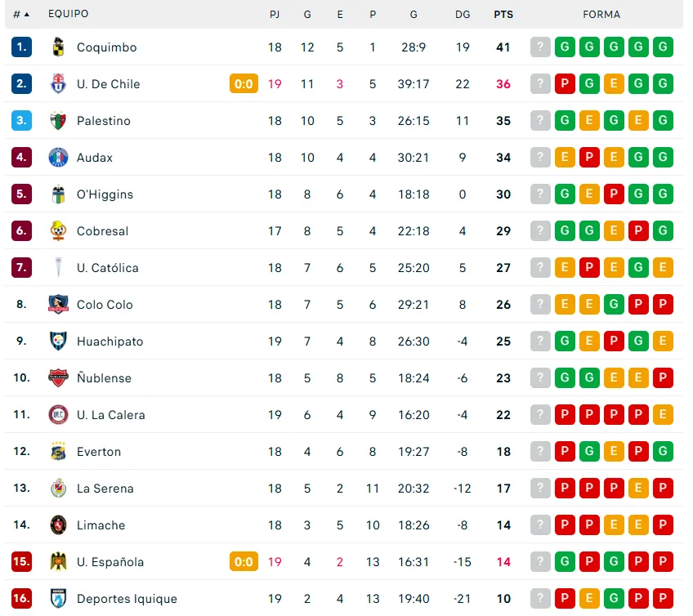Sort standings by PTS column header
This screenshot has height=616, width=693.
[x=503, y=14]
